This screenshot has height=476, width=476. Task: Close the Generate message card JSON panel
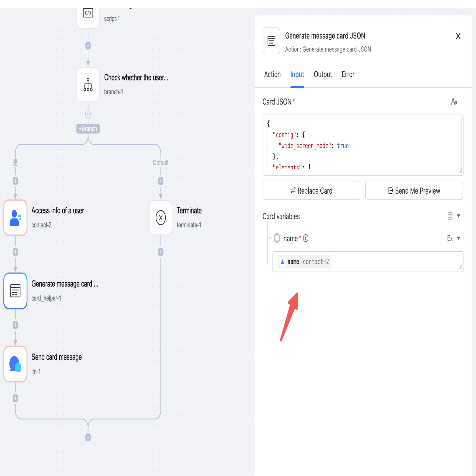[x=458, y=36]
